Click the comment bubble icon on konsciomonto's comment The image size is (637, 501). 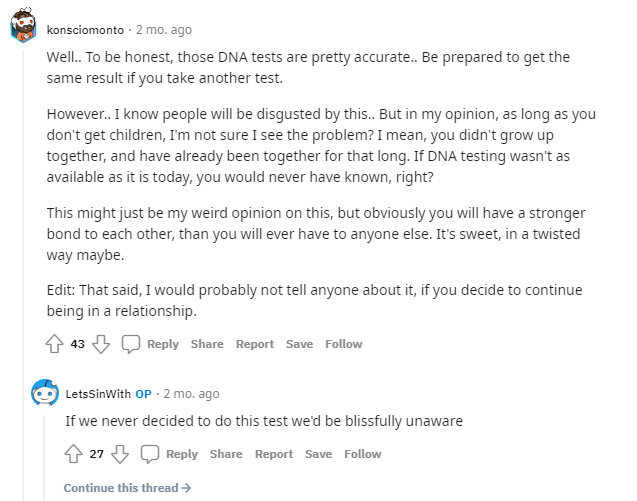(131, 344)
